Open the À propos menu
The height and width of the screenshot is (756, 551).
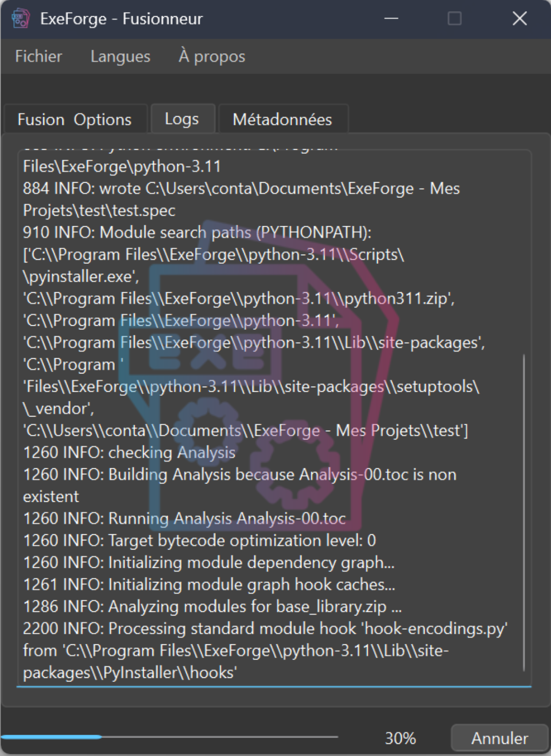[212, 56]
